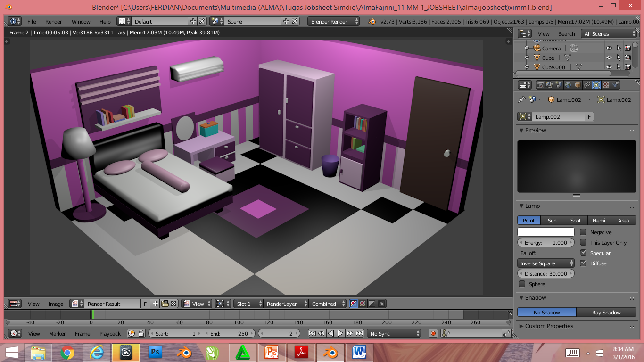
Task: Open the Object Constraints tab icon
Action: pos(587,85)
